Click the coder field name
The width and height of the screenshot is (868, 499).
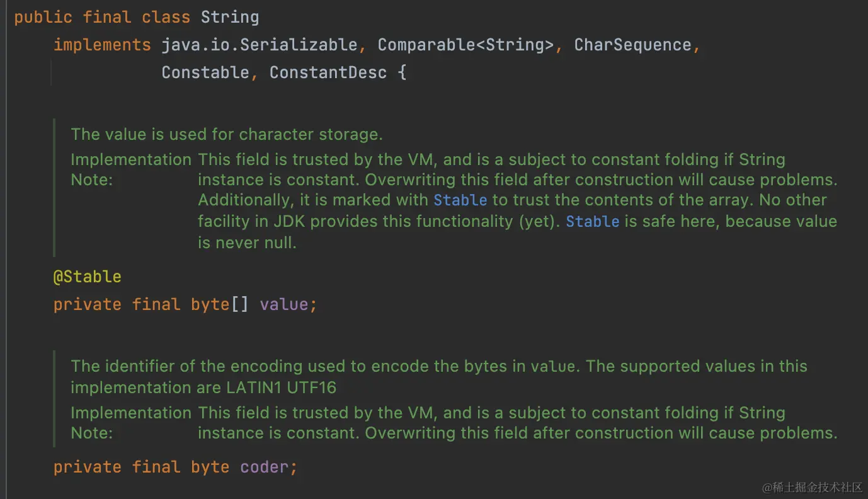tap(264, 467)
